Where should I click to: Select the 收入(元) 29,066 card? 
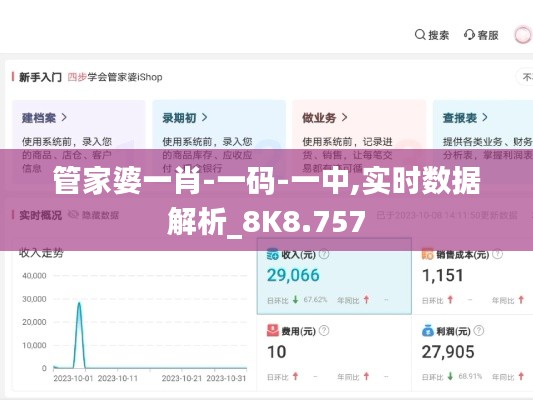[x=334, y=276]
